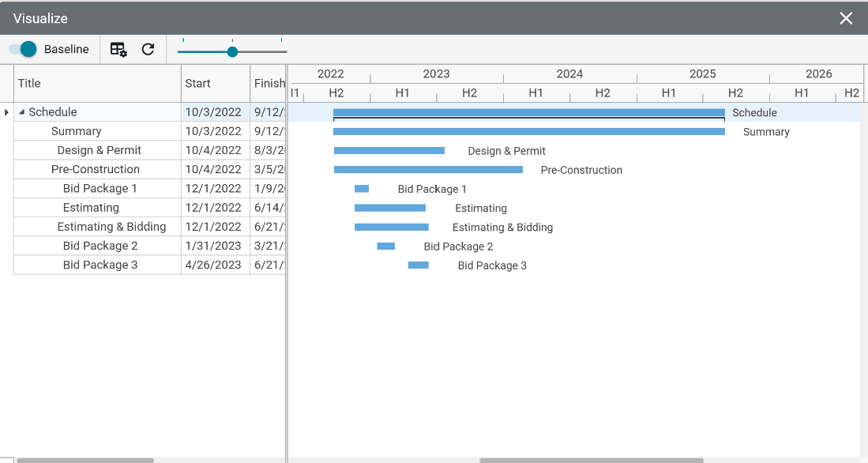Toggle the Baseline switch off
Screen dimensions: 868x463
pos(23,50)
